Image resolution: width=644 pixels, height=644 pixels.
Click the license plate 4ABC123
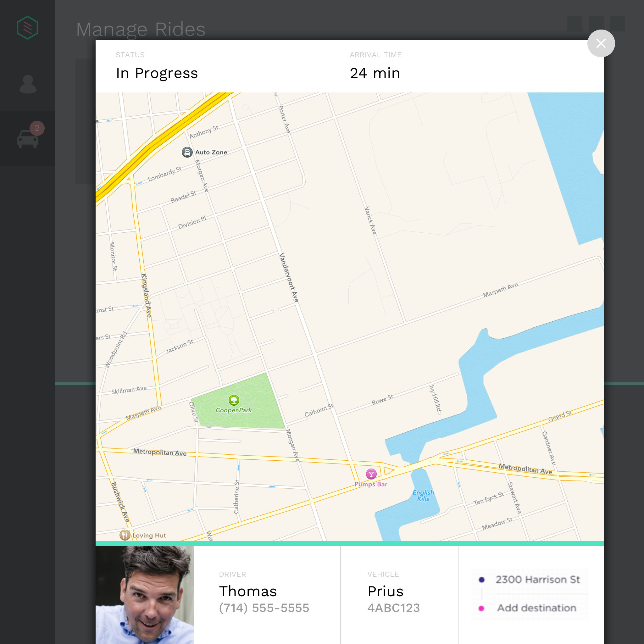(x=393, y=608)
